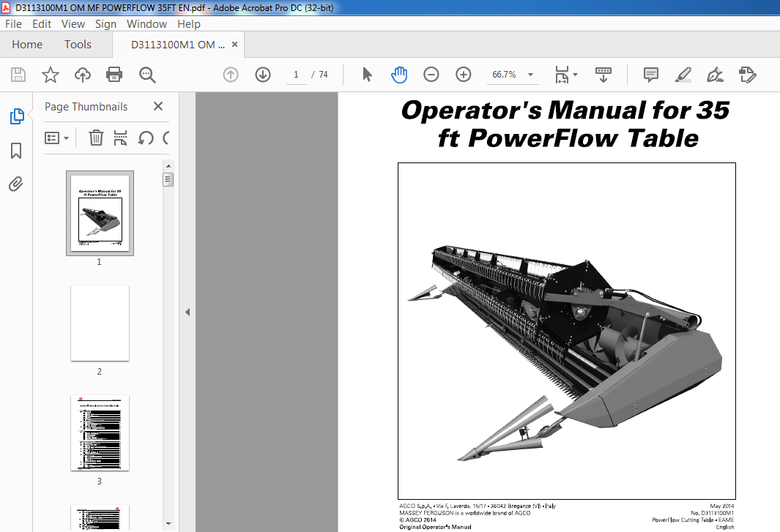The height and width of the screenshot is (532, 780).
Task: Show Page Thumbnails sidebar icon
Action: pyautogui.click(x=17, y=116)
